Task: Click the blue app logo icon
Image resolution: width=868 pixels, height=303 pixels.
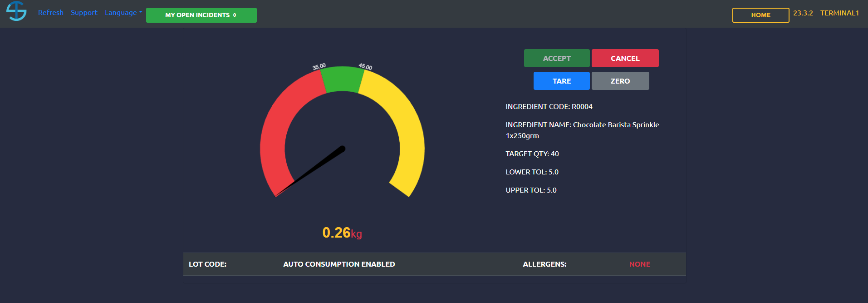Action: 16,11
